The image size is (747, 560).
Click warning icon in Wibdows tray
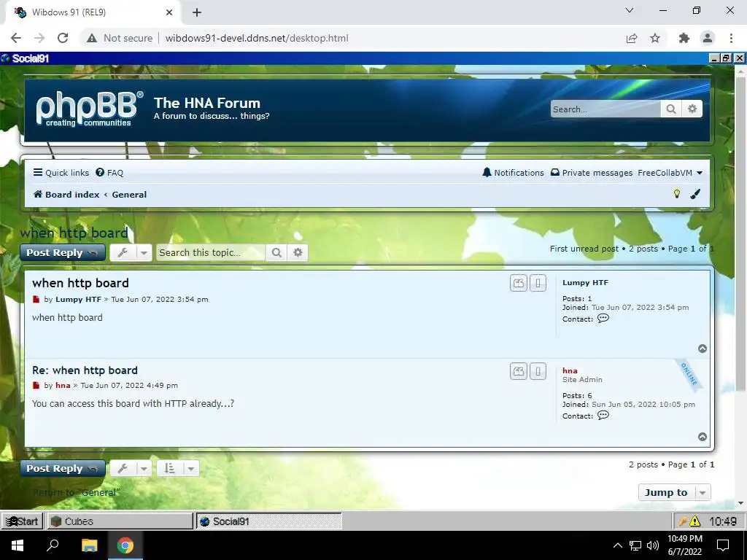coord(695,521)
